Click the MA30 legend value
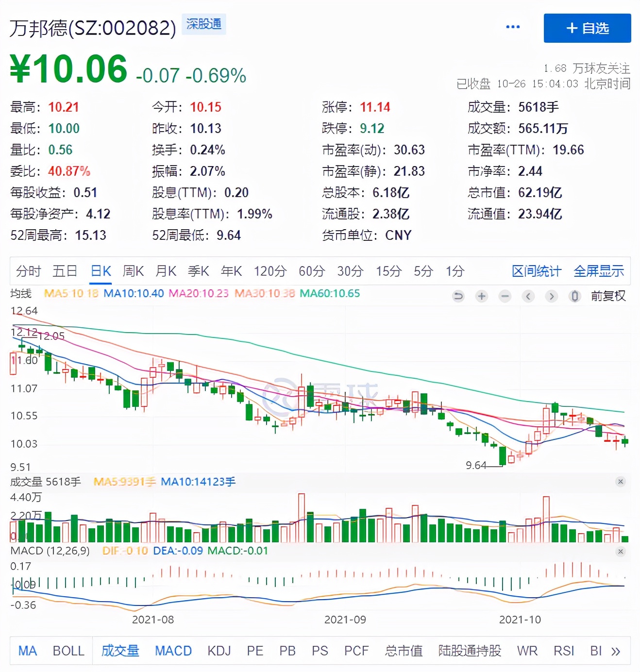 264,293
